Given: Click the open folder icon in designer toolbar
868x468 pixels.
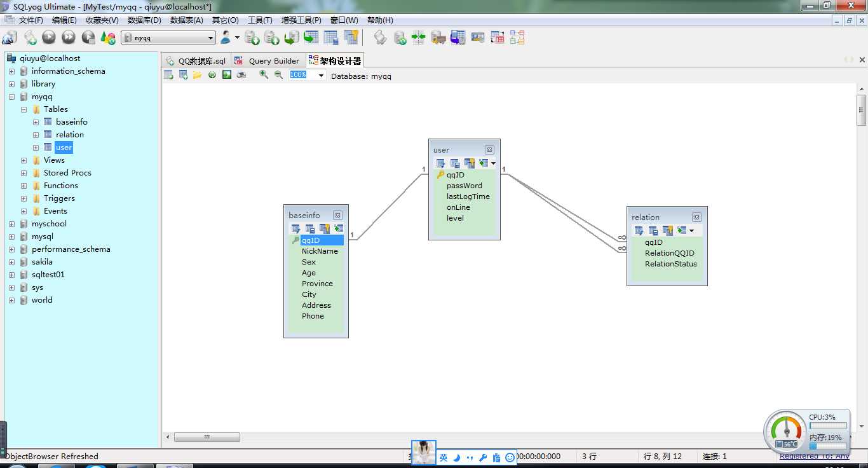Looking at the screenshot, I should point(198,75).
